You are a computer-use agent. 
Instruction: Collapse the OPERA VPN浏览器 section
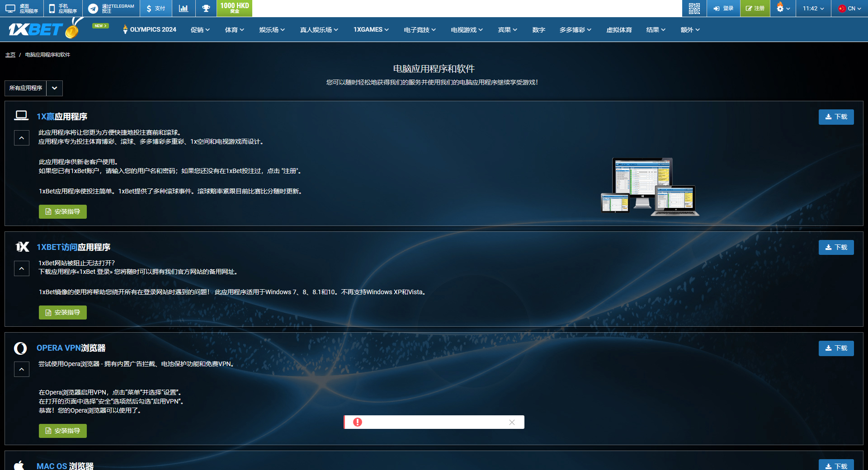pyautogui.click(x=22, y=369)
